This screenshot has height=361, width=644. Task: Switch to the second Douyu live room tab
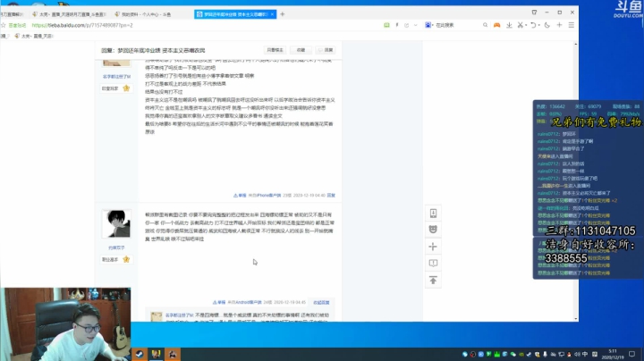pos(70,14)
